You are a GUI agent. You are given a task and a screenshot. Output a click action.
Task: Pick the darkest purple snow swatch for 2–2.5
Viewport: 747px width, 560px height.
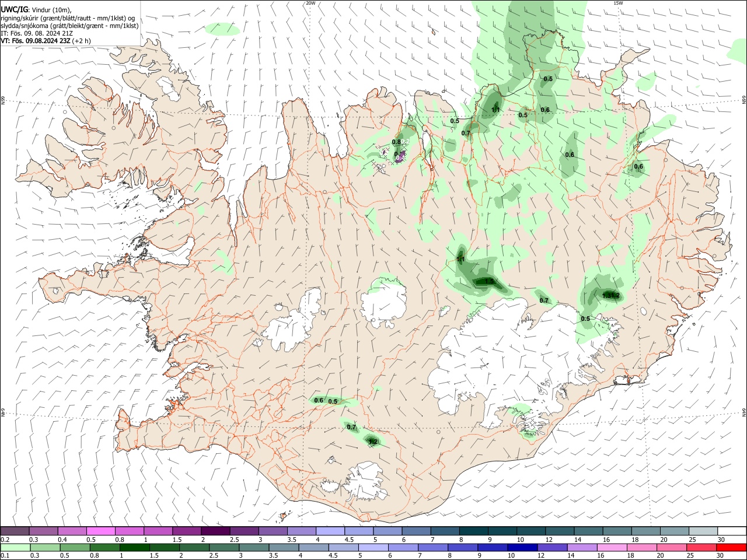coord(215,531)
